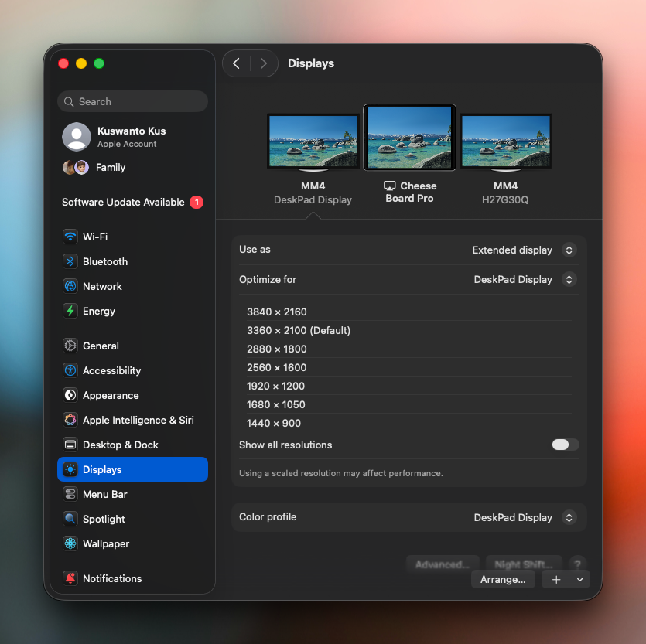This screenshot has height=644, width=646.
Task: Click the Energy lightning bolt icon
Action: (x=70, y=311)
